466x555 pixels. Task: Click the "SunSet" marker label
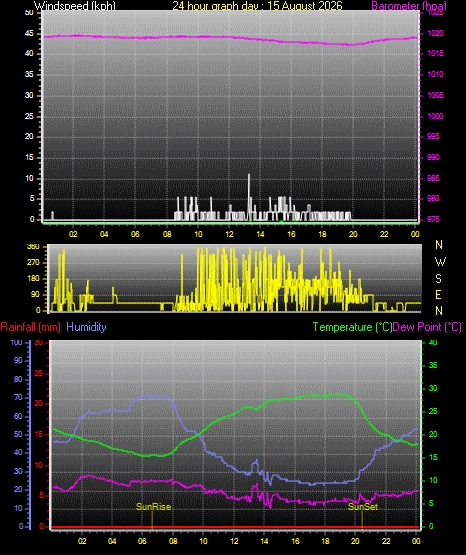click(363, 507)
